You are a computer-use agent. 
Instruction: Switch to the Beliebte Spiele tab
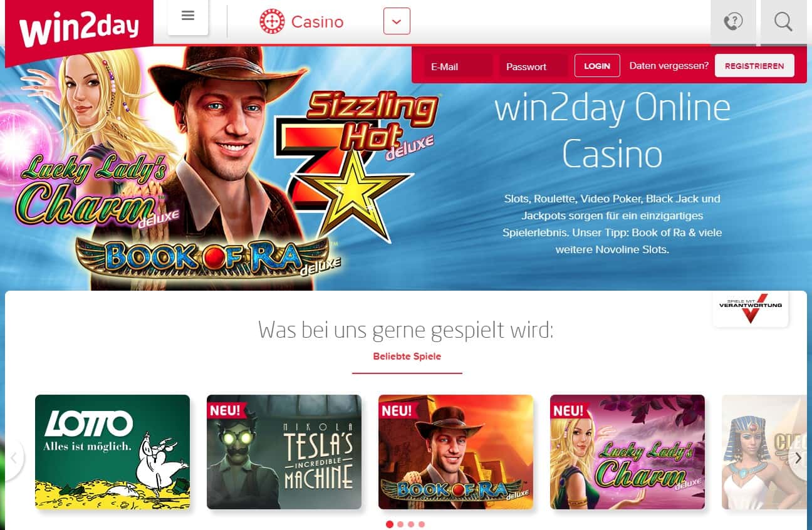tap(407, 356)
